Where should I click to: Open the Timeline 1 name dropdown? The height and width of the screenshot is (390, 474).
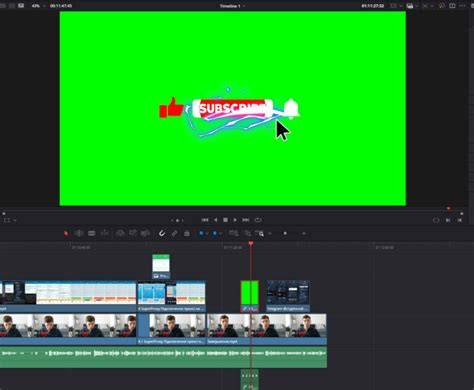pos(232,6)
